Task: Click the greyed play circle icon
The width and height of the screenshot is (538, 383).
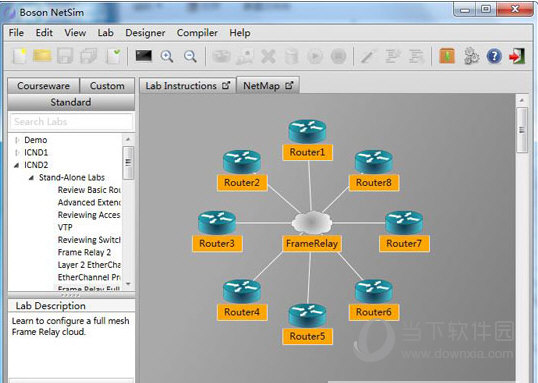Action: coord(315,56)
